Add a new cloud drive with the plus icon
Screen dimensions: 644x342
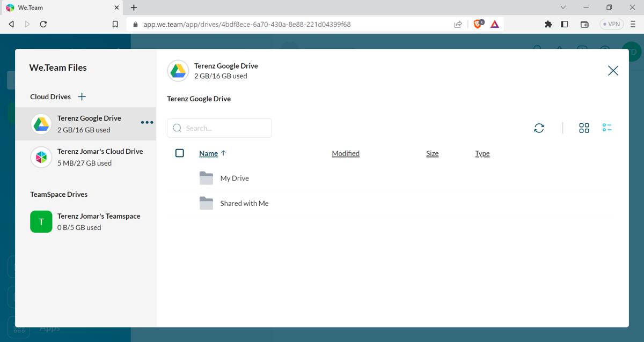(x=81, y=96)
